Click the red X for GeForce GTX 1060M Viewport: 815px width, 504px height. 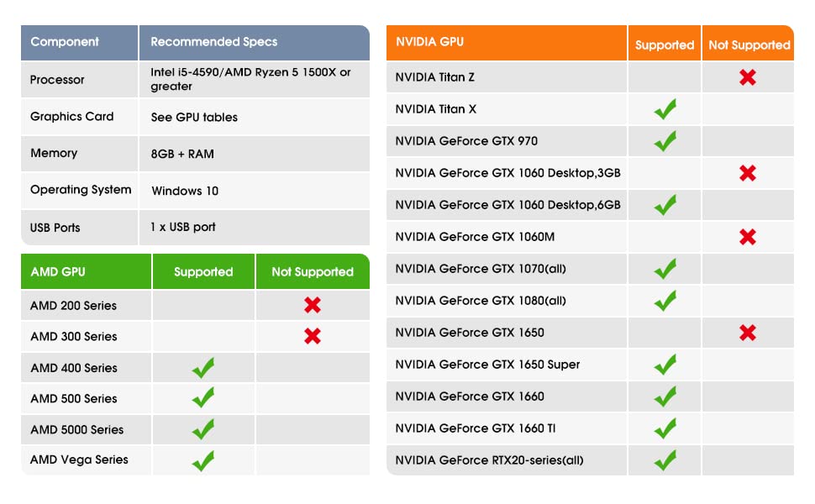tap(748, 237)
